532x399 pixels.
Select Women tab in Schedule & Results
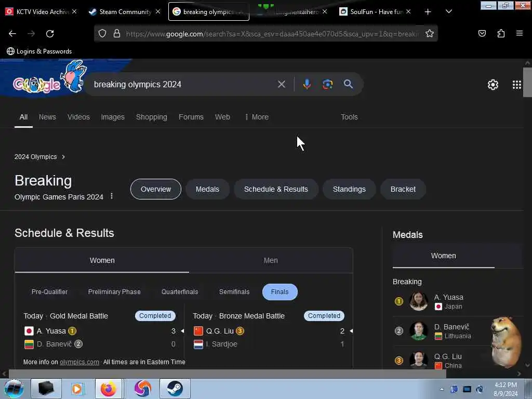(x=102, y=260)
